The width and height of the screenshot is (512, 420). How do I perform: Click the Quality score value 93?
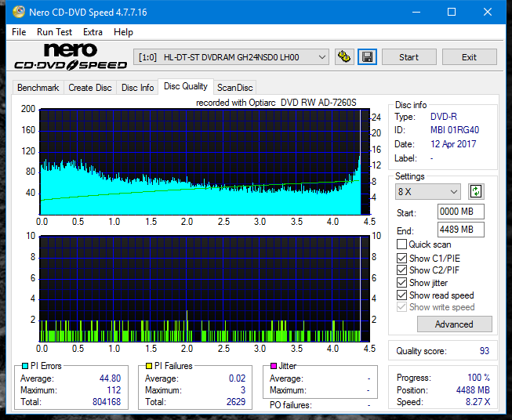tap(485, 351)
